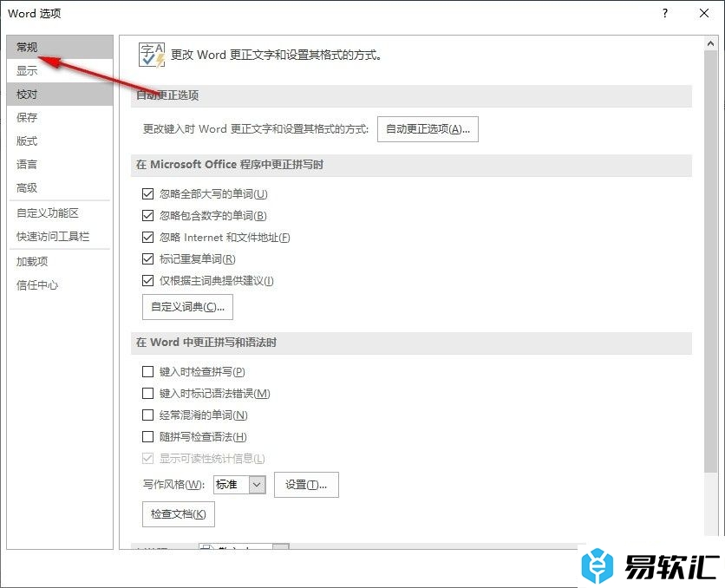Click the scrollbar up arrow
The height and width of the screenshot is (588, 725).
710,44
